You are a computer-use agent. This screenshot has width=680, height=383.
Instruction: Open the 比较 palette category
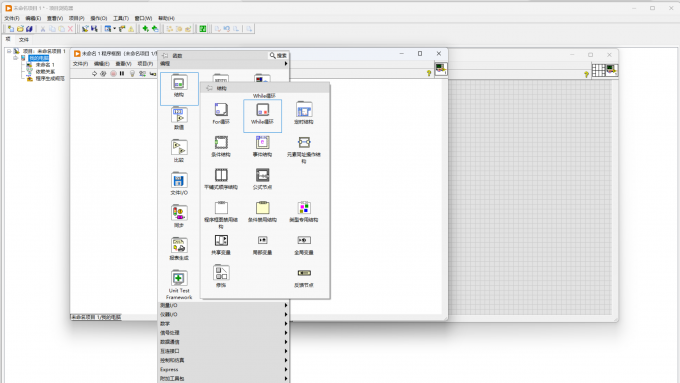pos(179,151)
